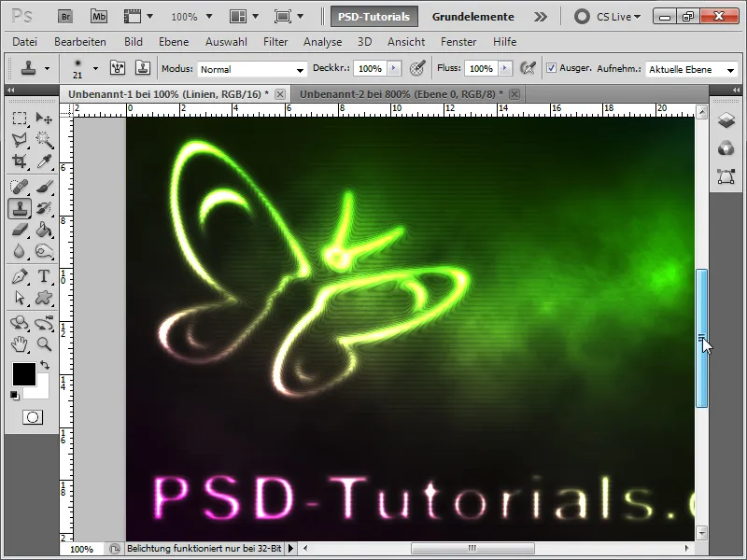Select the Paint Bucket tool

[x=44, y=230]
